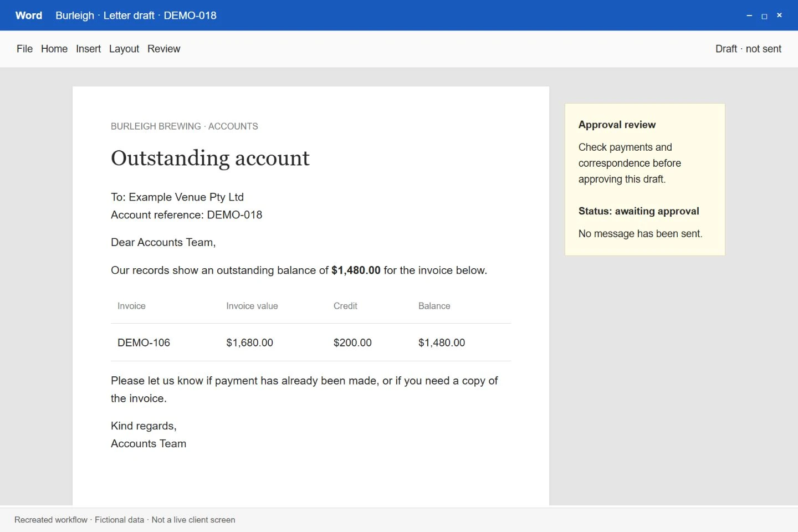Click the "Please let us know" paragraph
Image resolution: width=798 pixels, height=532 pixels.
click(304, 390)
